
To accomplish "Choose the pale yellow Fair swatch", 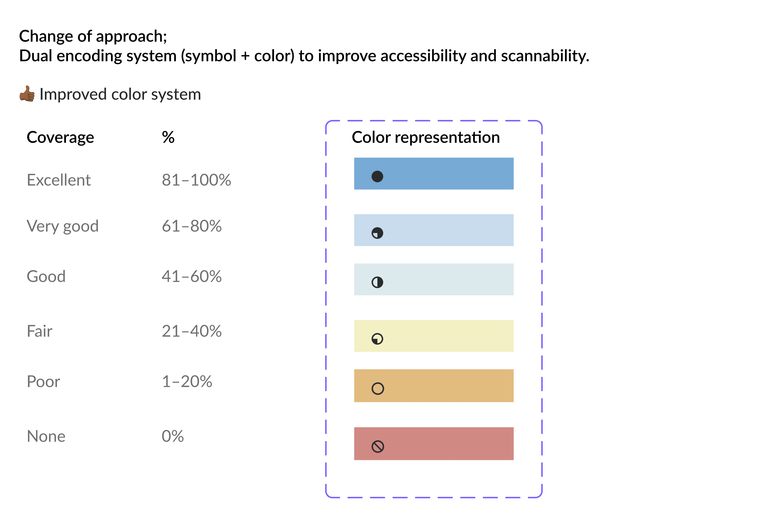I will point(434,336).
